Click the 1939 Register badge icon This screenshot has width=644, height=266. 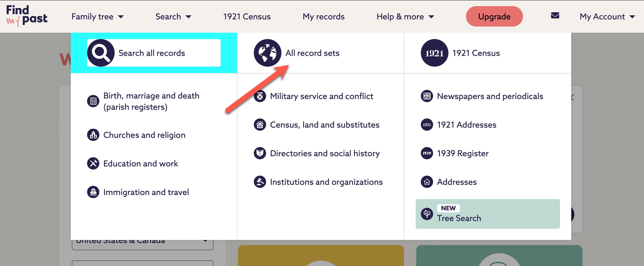(427, 153)
